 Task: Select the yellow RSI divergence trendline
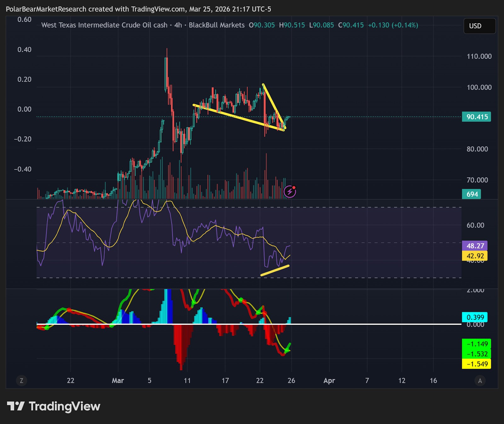point(275,271)
